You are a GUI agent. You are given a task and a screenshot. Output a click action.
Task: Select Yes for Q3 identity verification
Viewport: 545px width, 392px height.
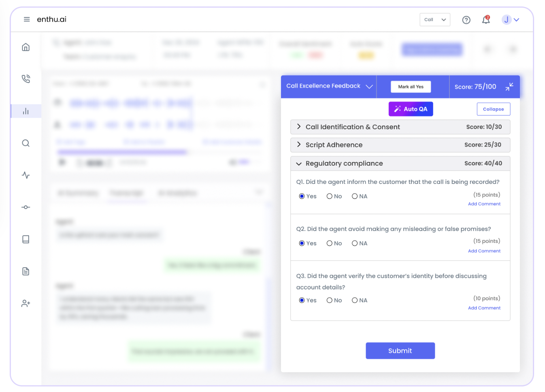pos(302,300)
